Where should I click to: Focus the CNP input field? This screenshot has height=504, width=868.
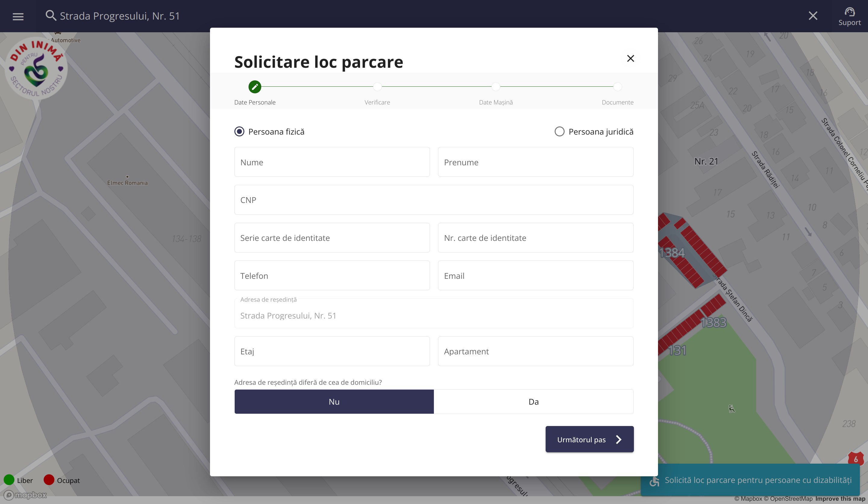pyautogui.click(x=433, y=200)
